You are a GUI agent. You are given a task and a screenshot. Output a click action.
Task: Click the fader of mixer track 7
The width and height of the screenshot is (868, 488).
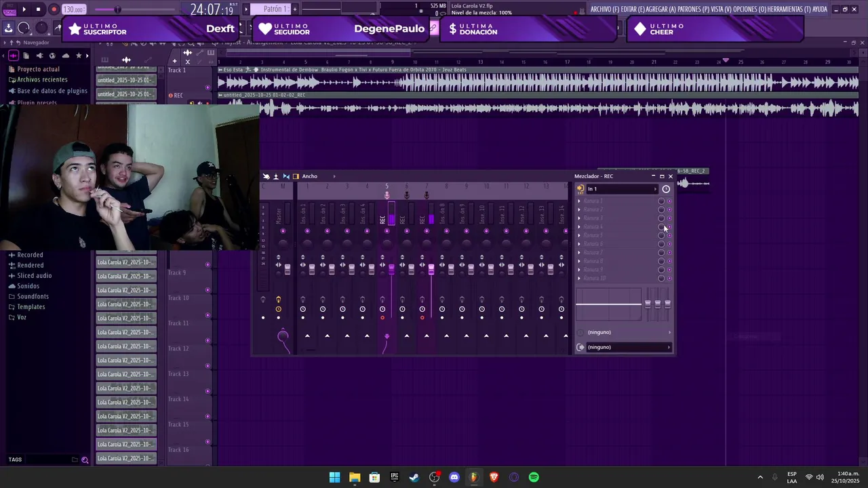(x=431, y=270)
